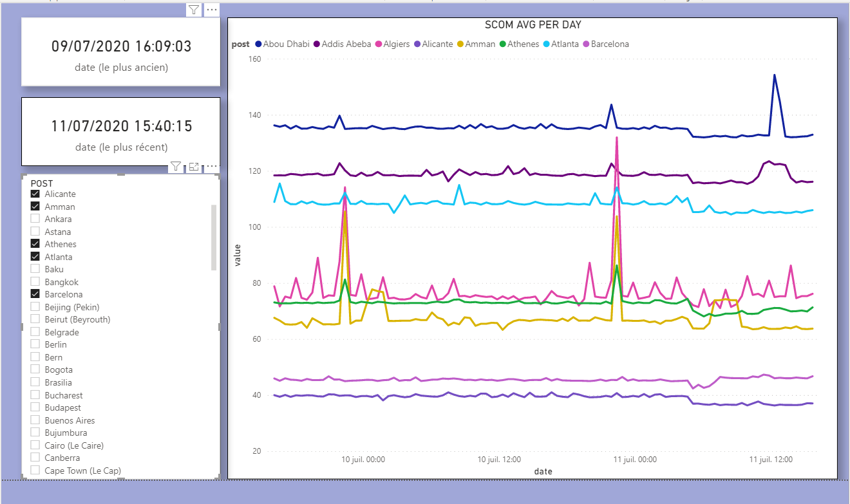Screen dimensions: 850x504
Task: Uncheck the Barcelona checkbox
Action: click(x=35, y=294)
